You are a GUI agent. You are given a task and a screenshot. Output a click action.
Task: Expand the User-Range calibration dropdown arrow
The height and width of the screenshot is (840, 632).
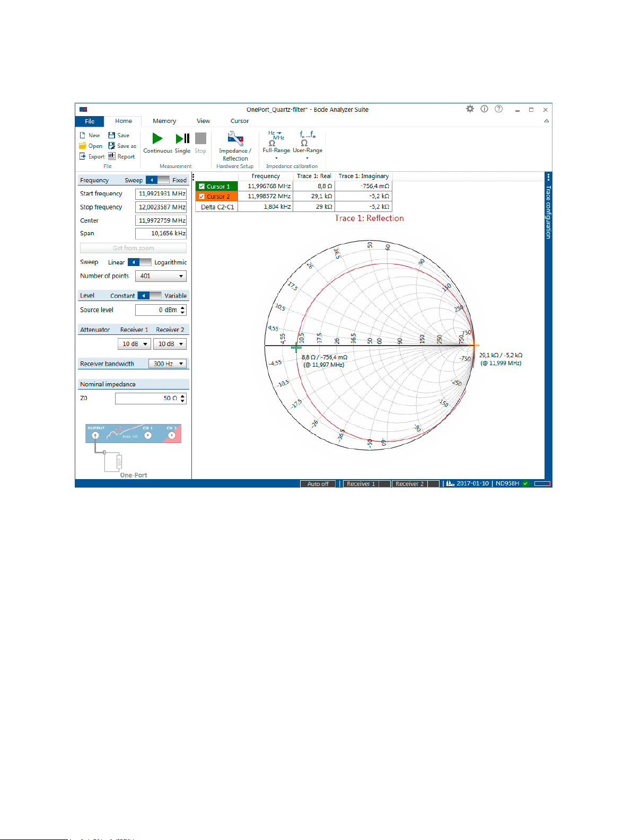tap(307, 158)
